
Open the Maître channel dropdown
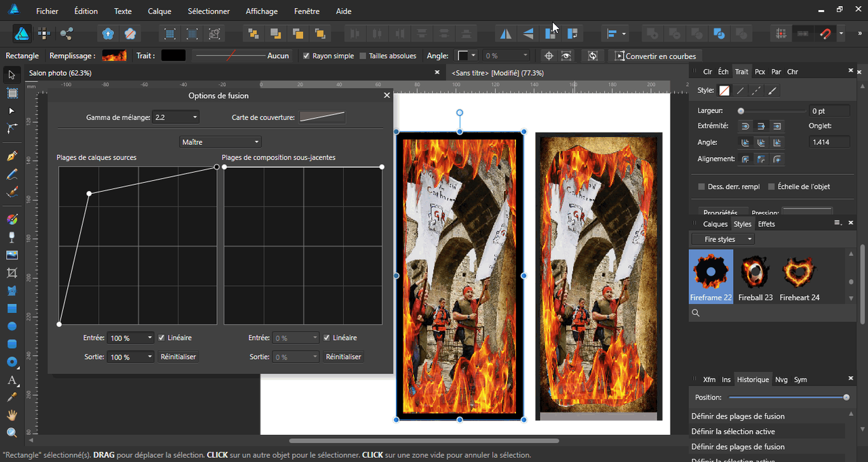pos(220,142)
